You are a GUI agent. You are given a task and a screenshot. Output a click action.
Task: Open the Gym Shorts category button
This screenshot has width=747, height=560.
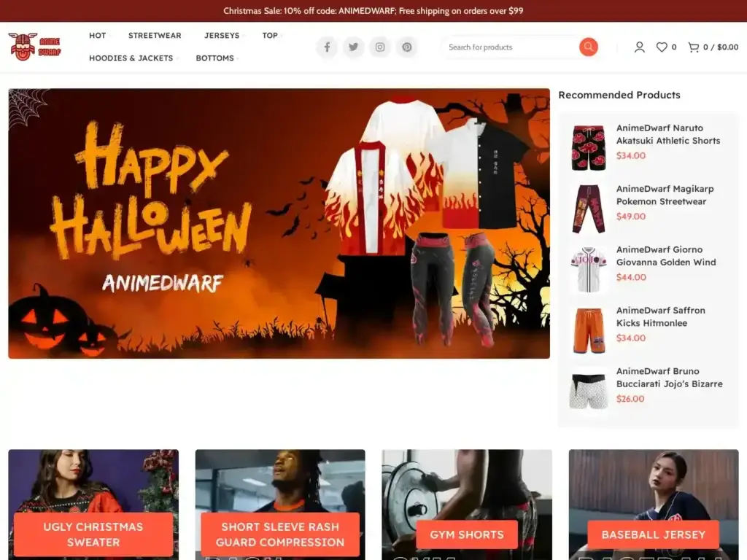[467, 534]
